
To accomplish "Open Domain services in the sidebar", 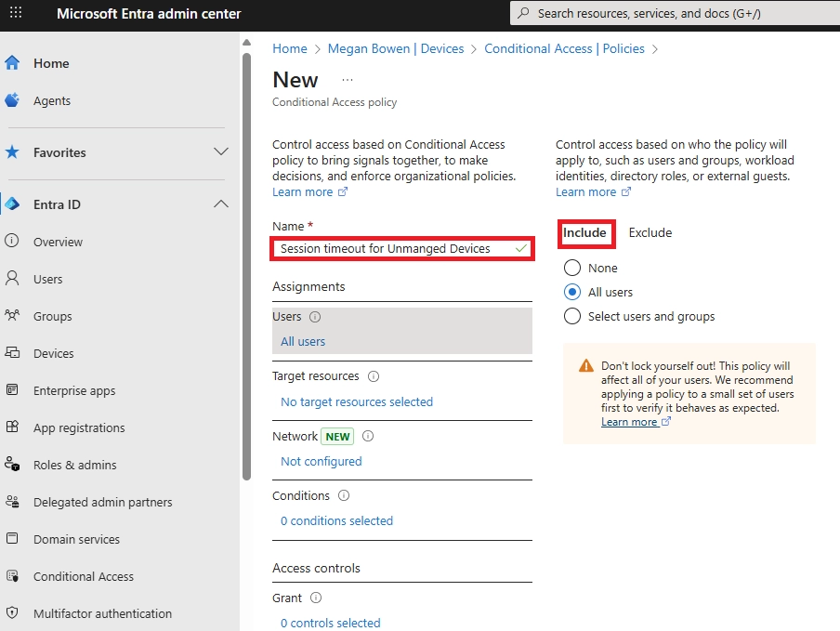I will [76, 539].
